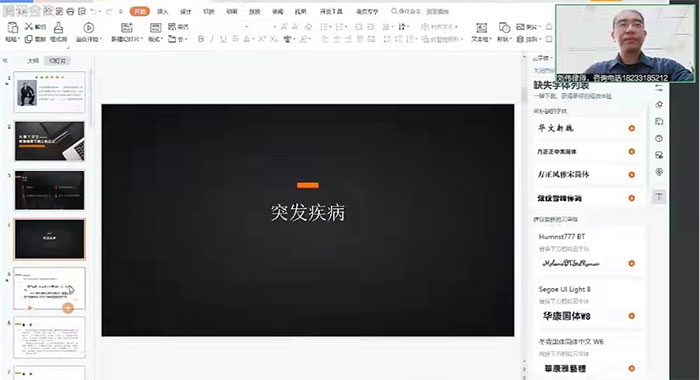Open the Quick Access Toolbar customize arrow
The image size is (700, 380).
[121, 12]
